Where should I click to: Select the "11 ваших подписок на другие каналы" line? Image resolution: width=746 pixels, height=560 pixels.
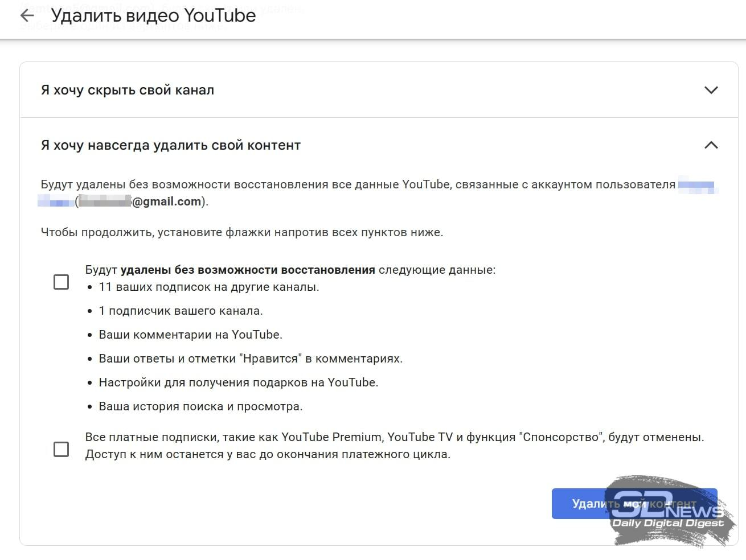(209, 287)
